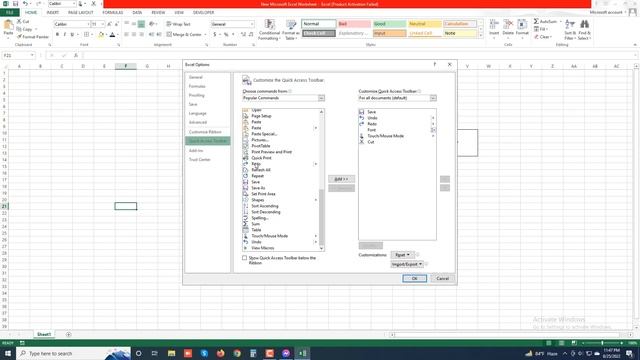Open Trust Center options category
The image size is (640, 360).
(x=200, y=160)
